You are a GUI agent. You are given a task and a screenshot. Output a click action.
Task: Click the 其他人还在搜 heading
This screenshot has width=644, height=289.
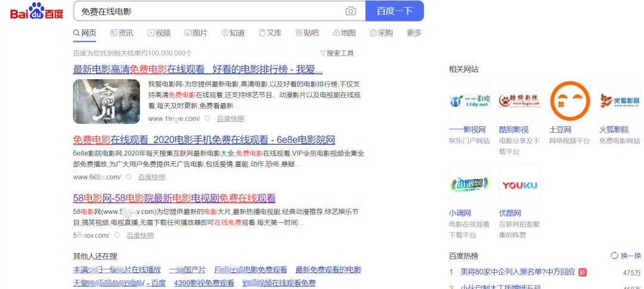(95, 256)
